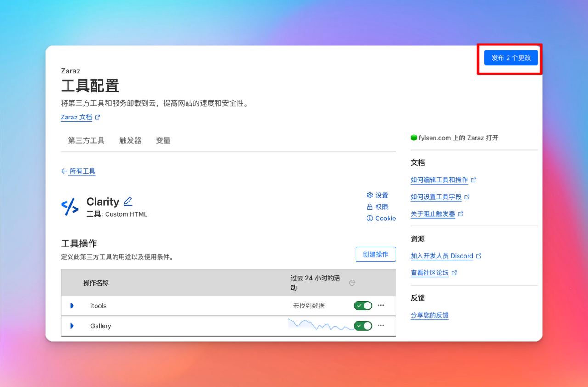The height and width of the screenshot is (387, 588).
Task: Click the Gallery activity sparkline chart
Action: click(x=321, y=325)
